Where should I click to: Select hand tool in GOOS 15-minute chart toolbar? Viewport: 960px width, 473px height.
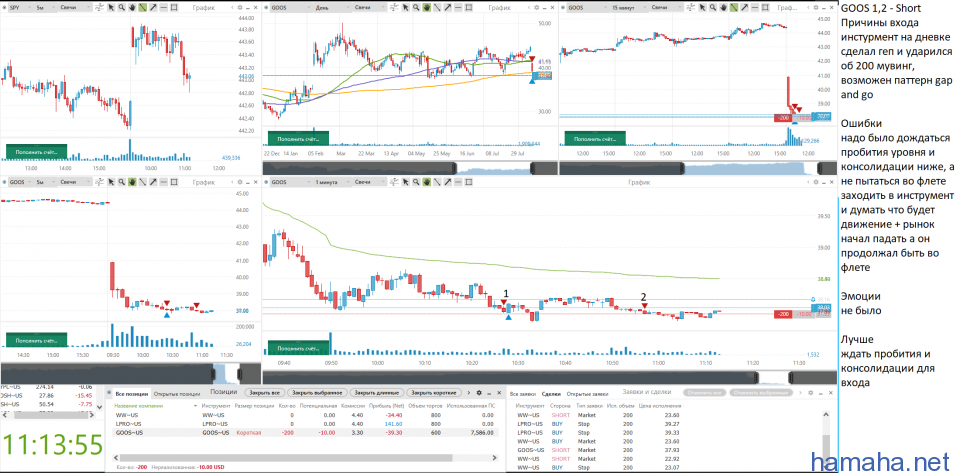[x=722, y=7]
